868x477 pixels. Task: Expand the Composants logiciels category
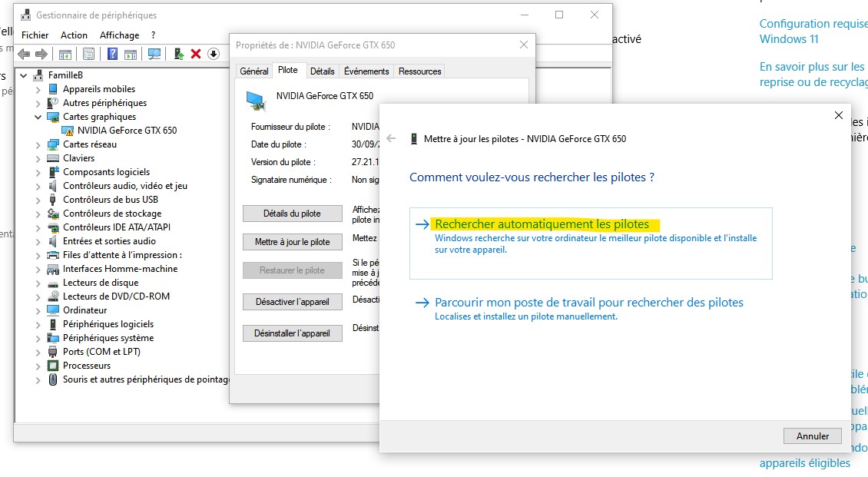(x=38, y=172)
